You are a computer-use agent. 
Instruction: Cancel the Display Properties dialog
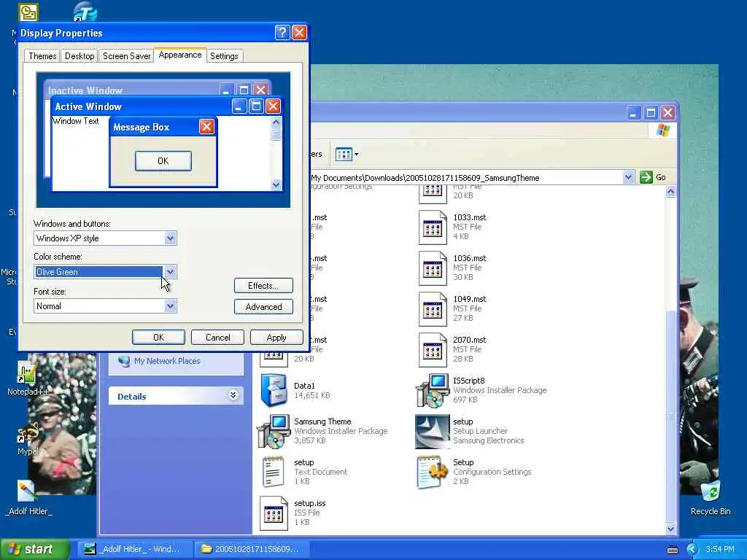tap(217, 337)
